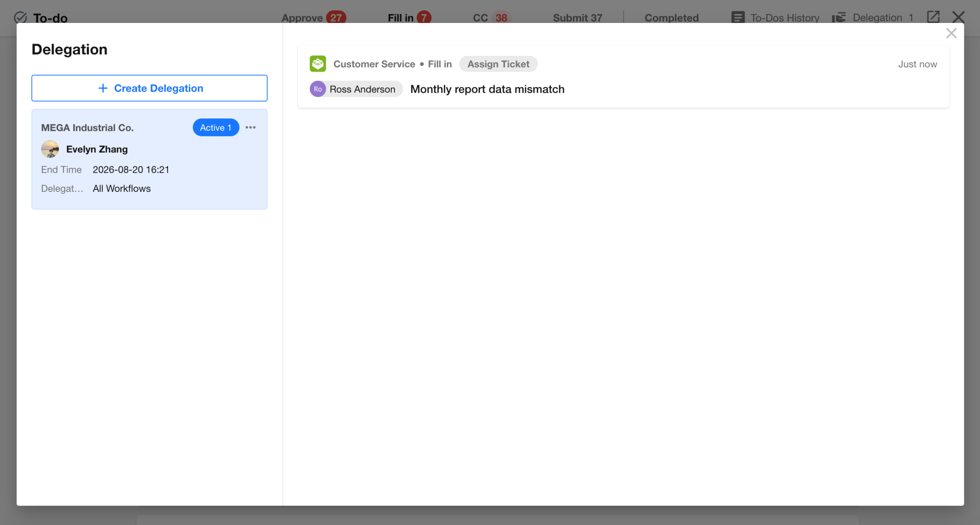Click the Delegation dialog heading
Image resolution: width=980 pixels, height=525 pixels.
pos(69,49)
